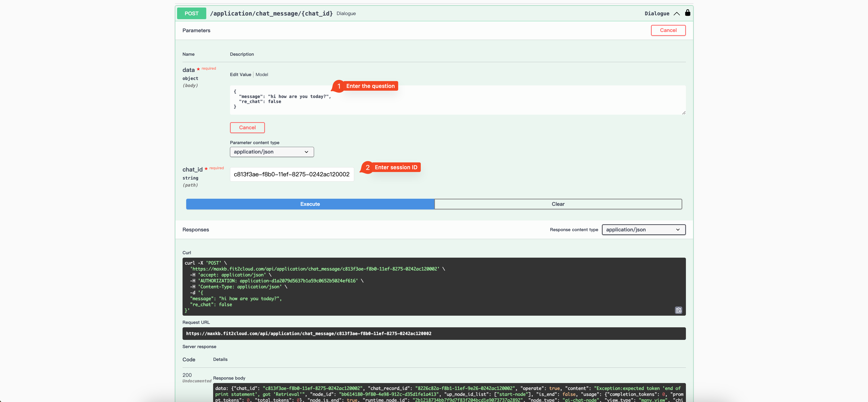
Task: Open the Response content type dropdown
Action: pos(644,230)
